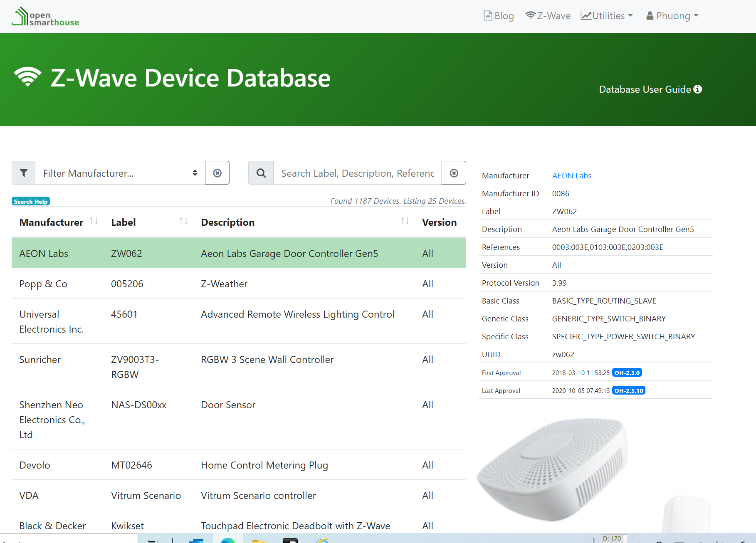Screen dimensions: 756x543
Task: Follow the AEON Labs manufacturer link
Action: [x=571, y=175]
